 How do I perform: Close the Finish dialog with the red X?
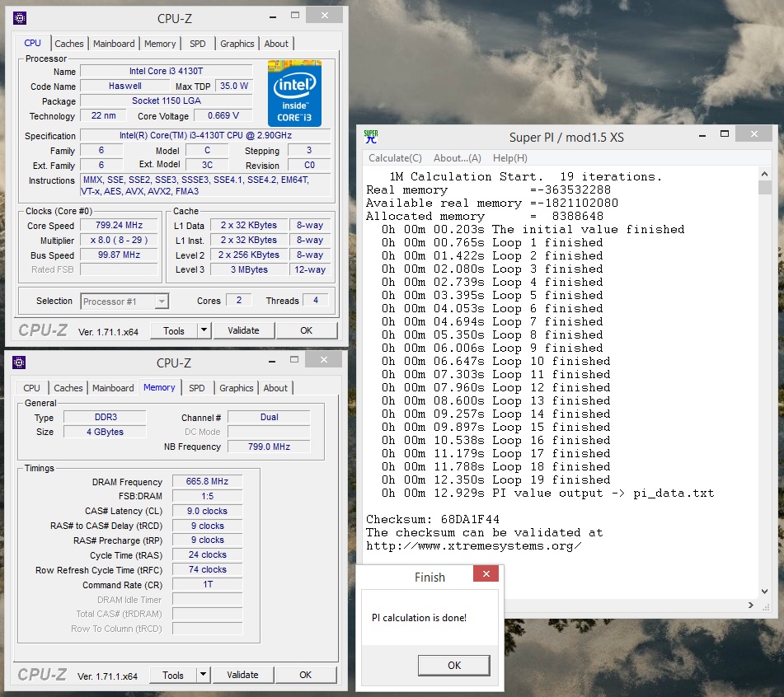click(x=486, y=573)
